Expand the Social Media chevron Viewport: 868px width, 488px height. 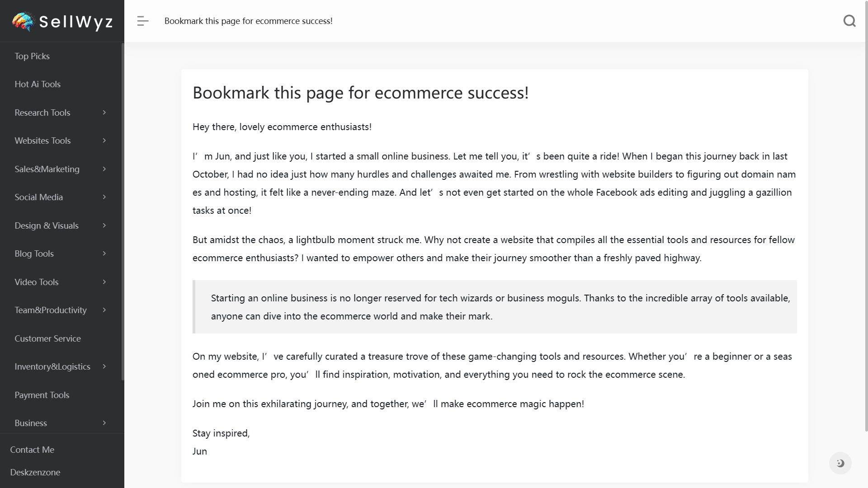tap(104, 197)
